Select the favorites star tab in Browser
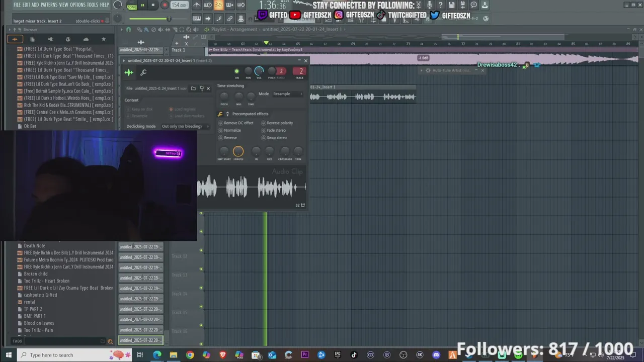Screen dimensions: 644x362 [x=104, y=39]
